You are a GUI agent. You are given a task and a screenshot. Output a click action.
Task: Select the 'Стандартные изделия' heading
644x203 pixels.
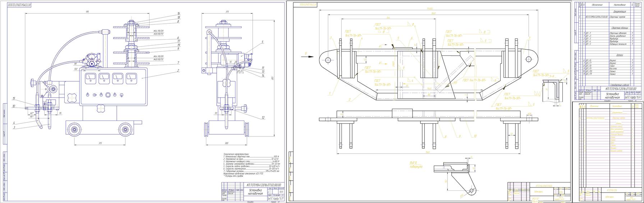click(620, 85)
